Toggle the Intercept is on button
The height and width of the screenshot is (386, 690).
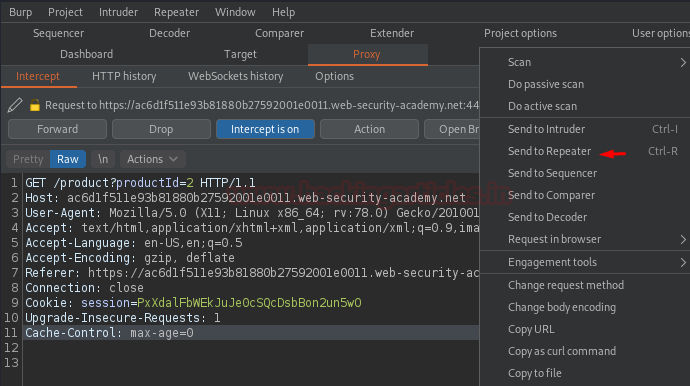pos(265,129)
